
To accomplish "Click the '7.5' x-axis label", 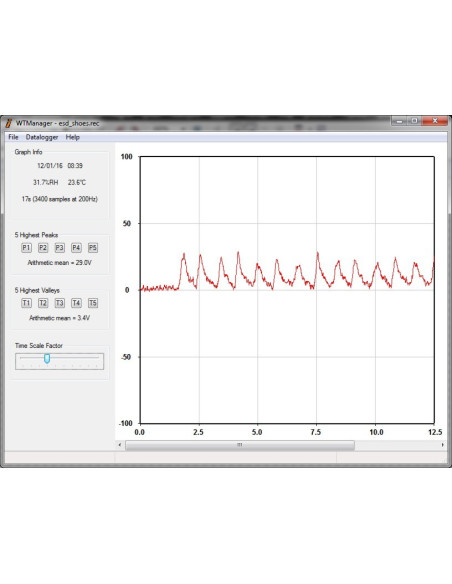I will pos(316,432).
